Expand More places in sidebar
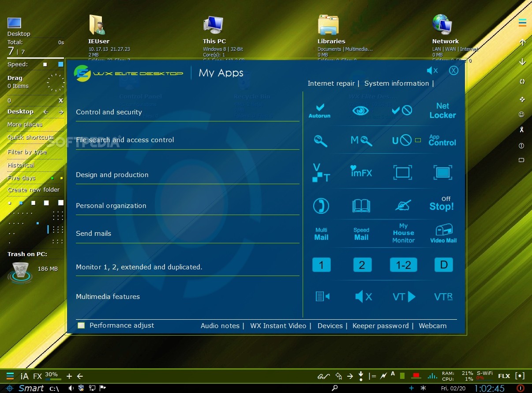This screenshot has height=393, width=532. 25,125
